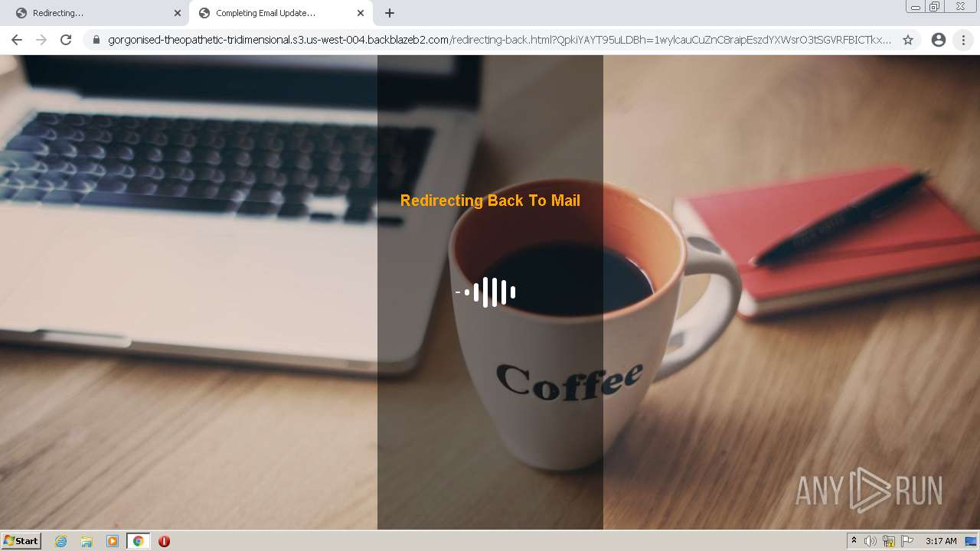Image resolution: width=980 pixels, height=551 pixels.
Task: Open the Chrome three-dot menu
Action: 963,40
